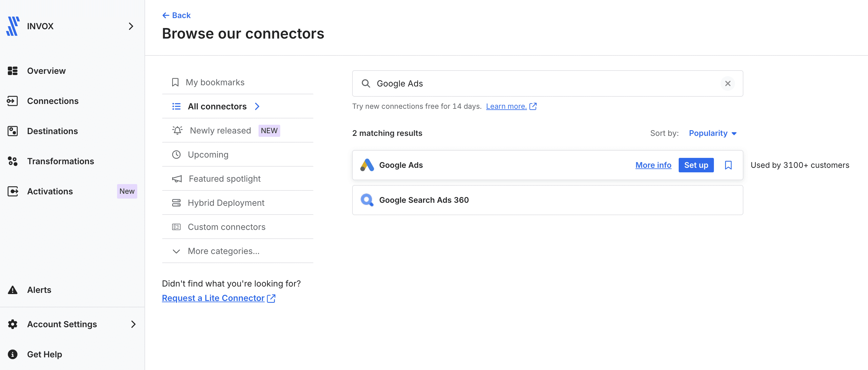868x370 pixels.
Task: Click More categories... label
Action: (224, 251)
